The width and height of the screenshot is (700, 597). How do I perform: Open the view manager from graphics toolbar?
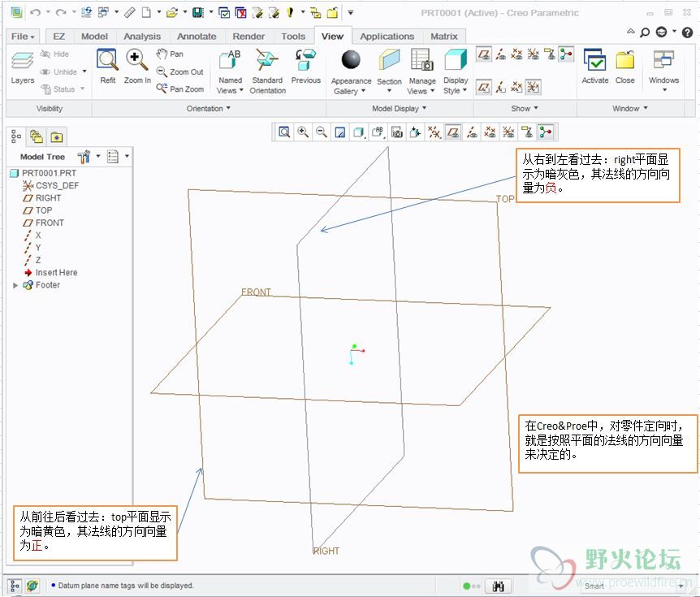coord(397,132)
